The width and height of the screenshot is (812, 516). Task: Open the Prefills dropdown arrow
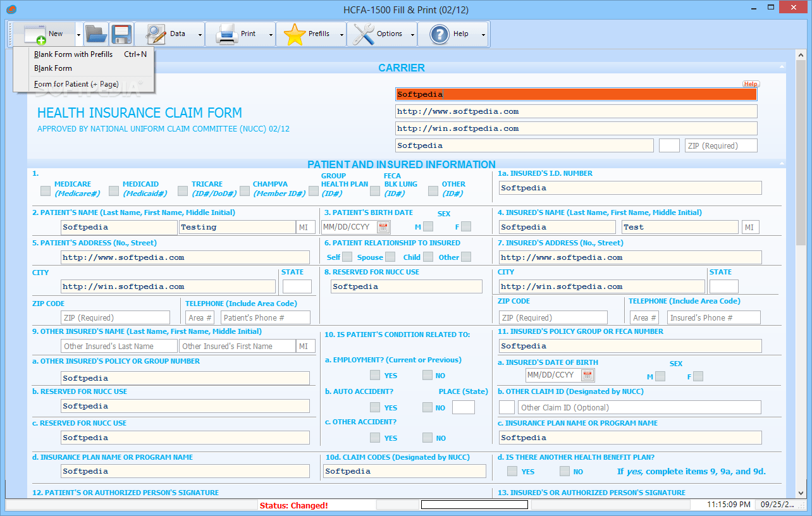pos(341,34)
